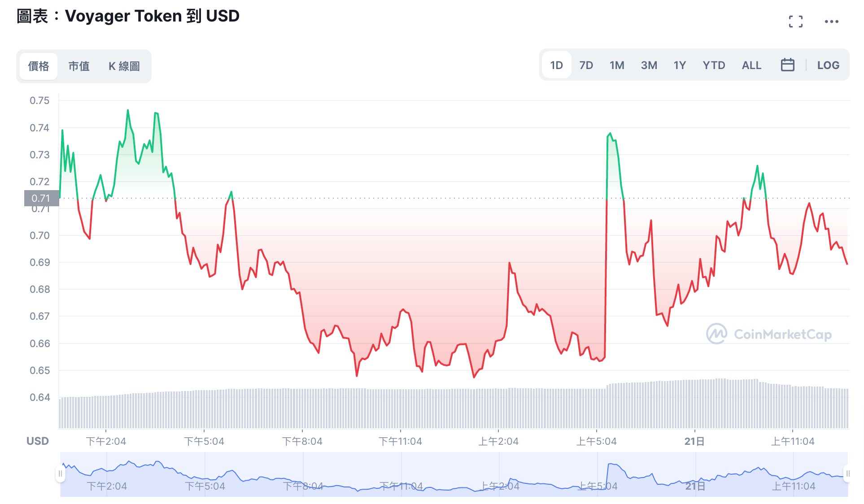This screenshot has width=864, height=504.
Task: Open the three-dot more options menu
Action: pyautogui.click(x=831, y=21)
